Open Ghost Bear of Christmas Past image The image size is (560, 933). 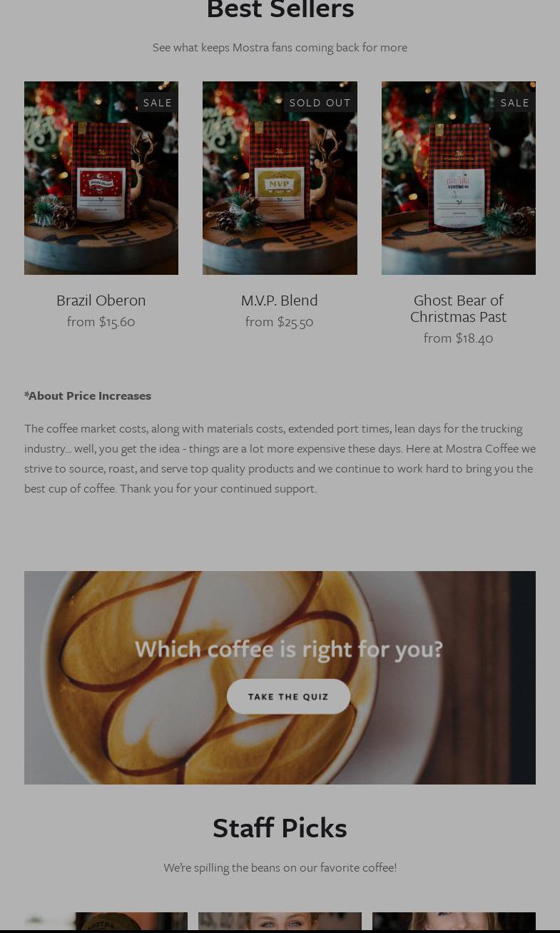pyautogui.click(x=459, y=178)
